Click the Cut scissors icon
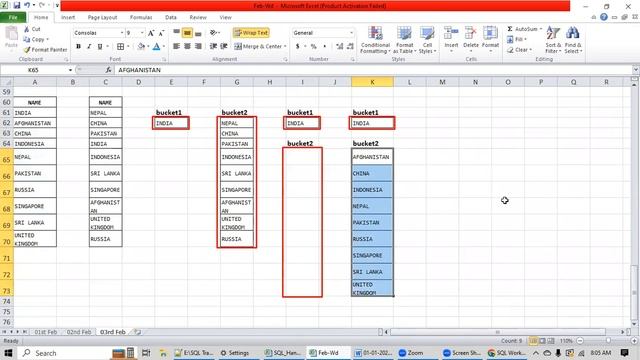This screenshot has width=640, height=360. point(27,29)
